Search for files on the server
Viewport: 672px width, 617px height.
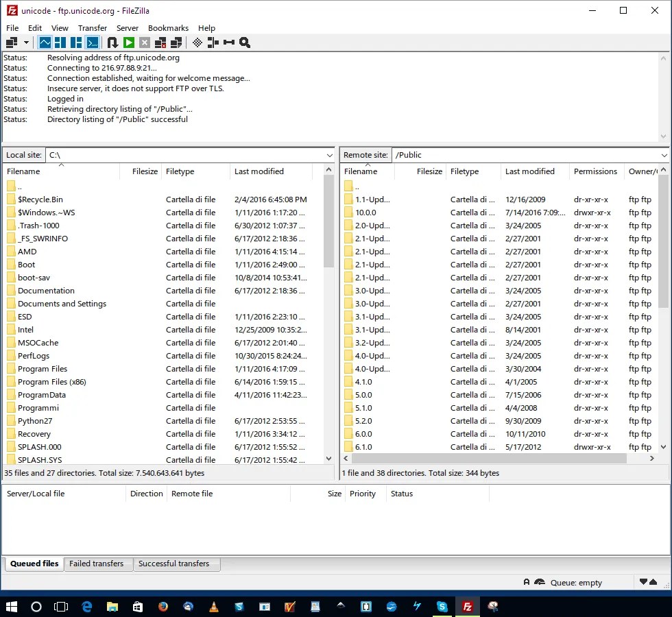244,43
